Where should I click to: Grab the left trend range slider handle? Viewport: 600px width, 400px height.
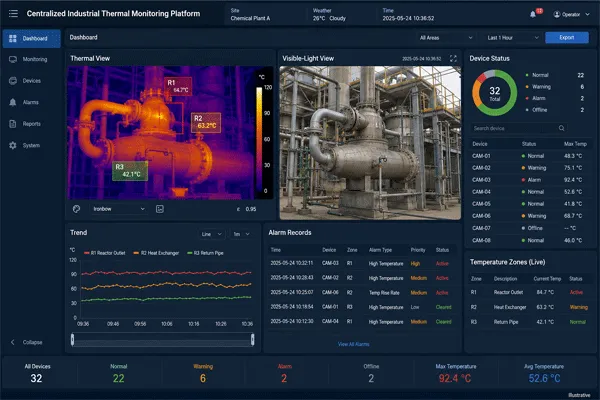pyautogui.click(x=72, y=340)
